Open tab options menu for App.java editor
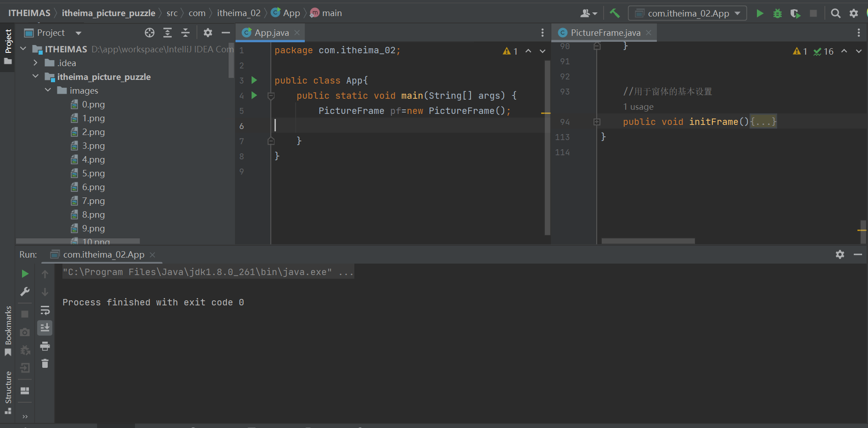 pos(543,33)
